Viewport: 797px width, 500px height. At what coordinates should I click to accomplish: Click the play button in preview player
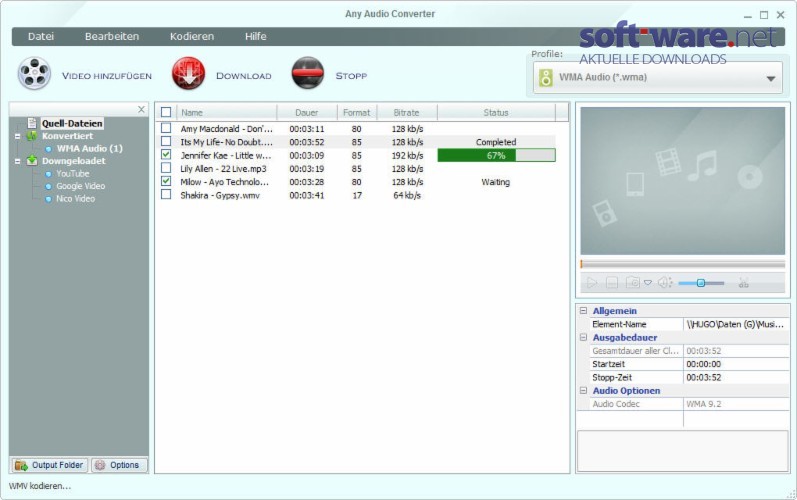point(592,283)
